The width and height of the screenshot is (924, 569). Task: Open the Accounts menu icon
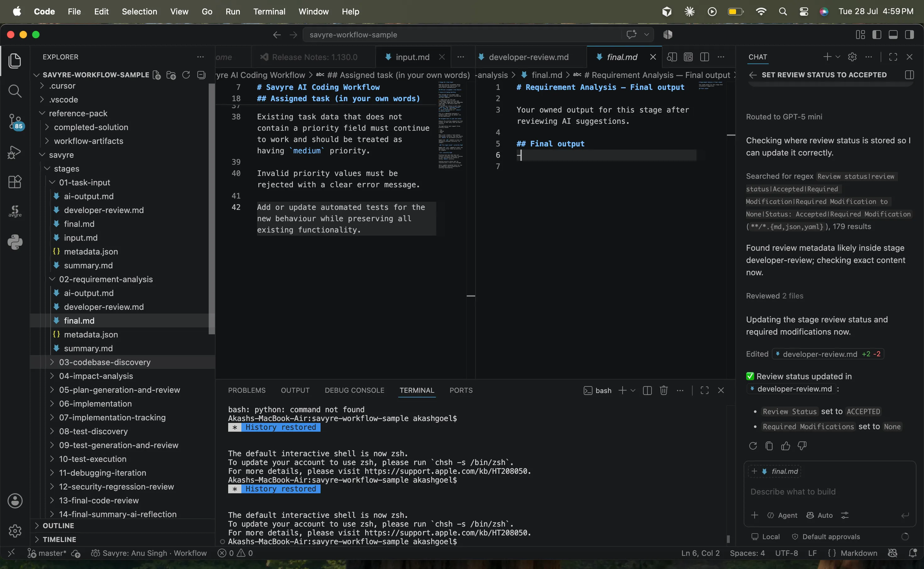(15, 501)
